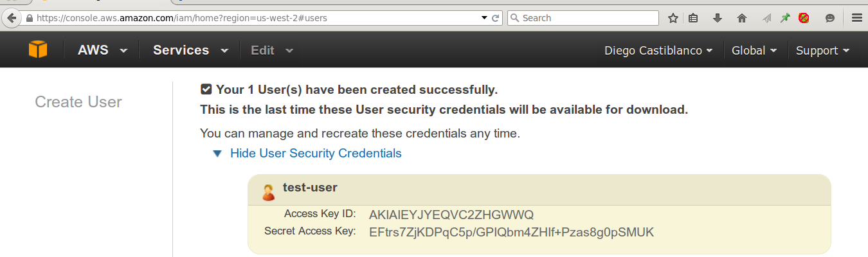868x257 pixels.
Task: Open the Firefox downloads arrow icon
Action: [718, 18]
